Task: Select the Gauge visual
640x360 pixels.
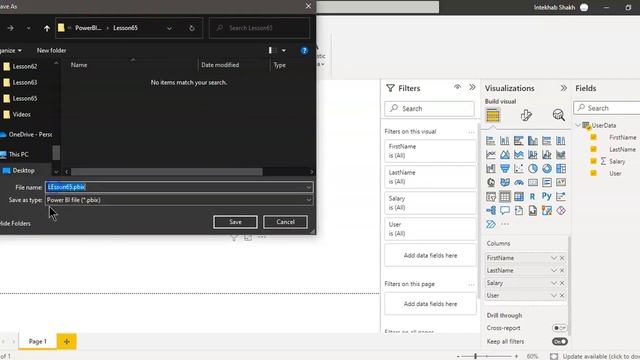Action: [519, 182]
